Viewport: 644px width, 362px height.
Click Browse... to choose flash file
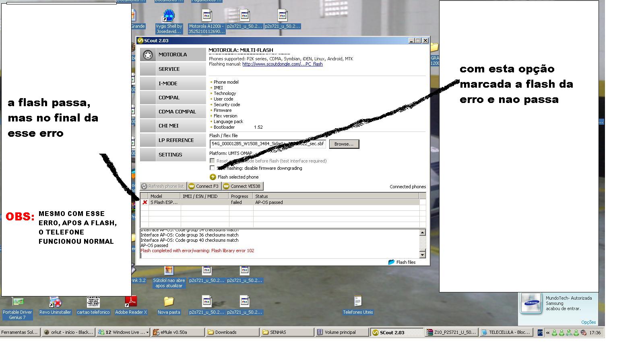tap(344, 144)
